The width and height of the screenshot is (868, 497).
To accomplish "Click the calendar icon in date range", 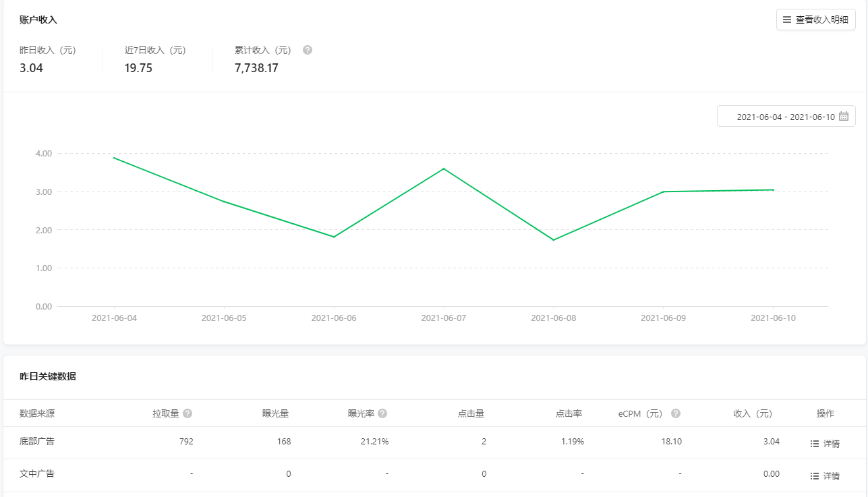I will pyautogui.click(x=843, y=117).
